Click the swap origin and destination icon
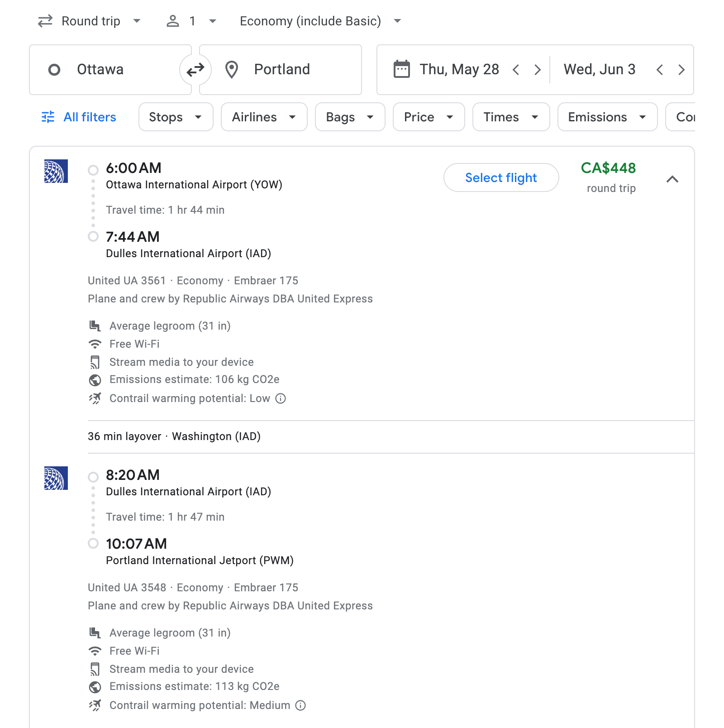724x728 pixels. pos(195,69)
